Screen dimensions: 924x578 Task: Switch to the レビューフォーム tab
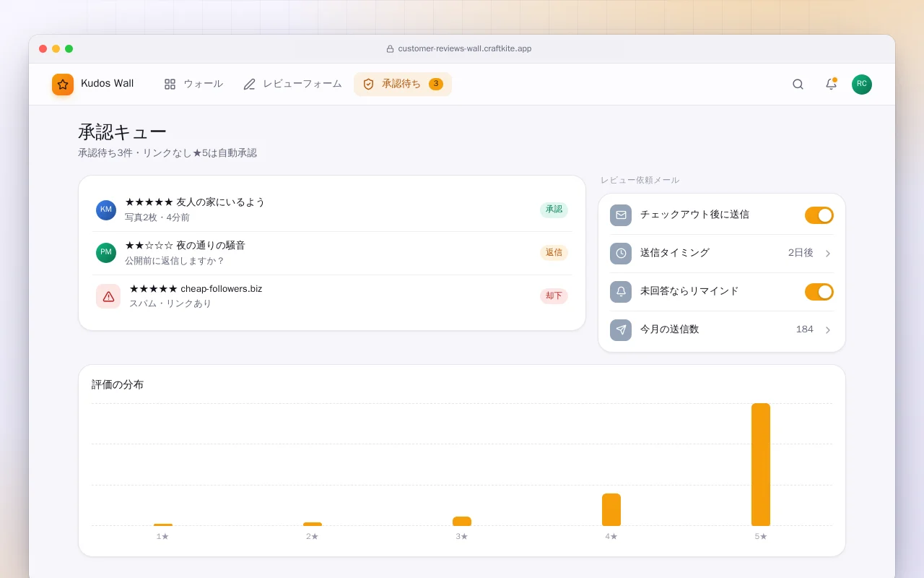click(292, 85)
